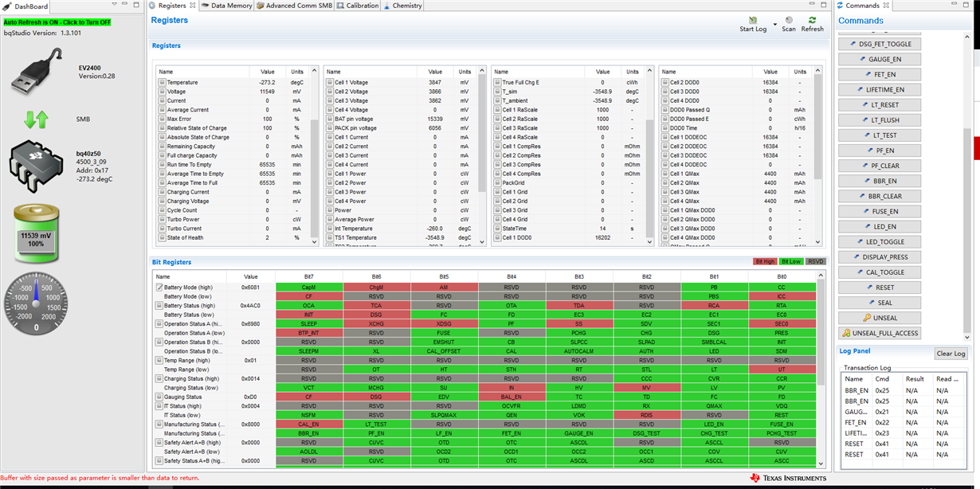Toggle the Cell 1 Voltage checkbox
The height and width of the screenshot is (489, 980).
pyautogui.click(x=329, y=82)
